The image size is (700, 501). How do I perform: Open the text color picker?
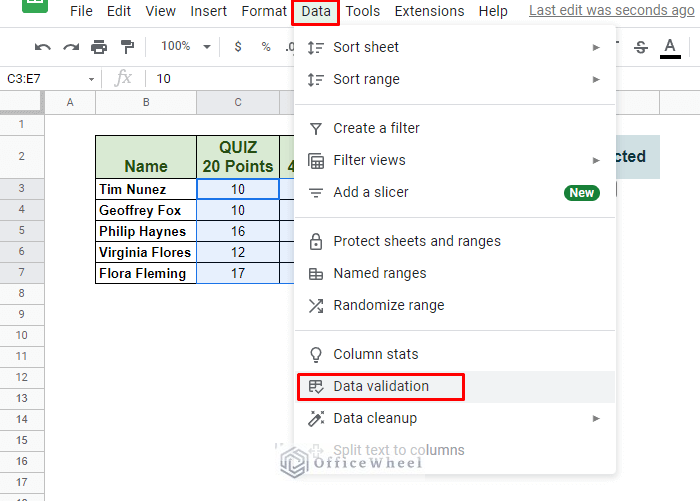670,48
